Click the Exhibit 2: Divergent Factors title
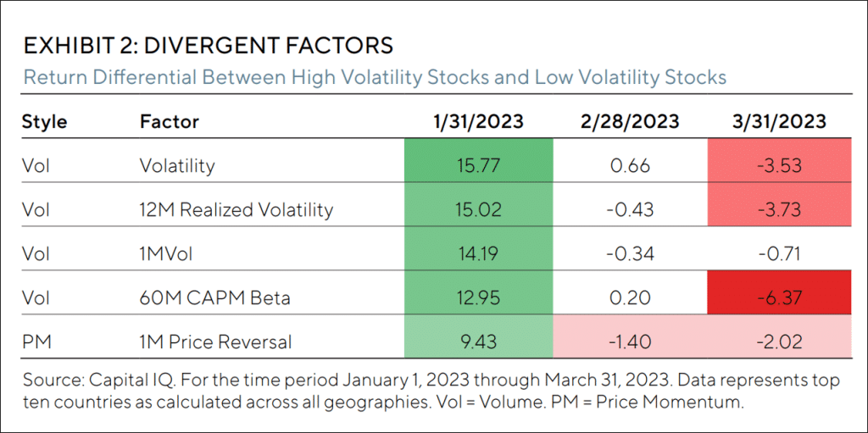Screen dimensions: 868x433 coord(208,46)
